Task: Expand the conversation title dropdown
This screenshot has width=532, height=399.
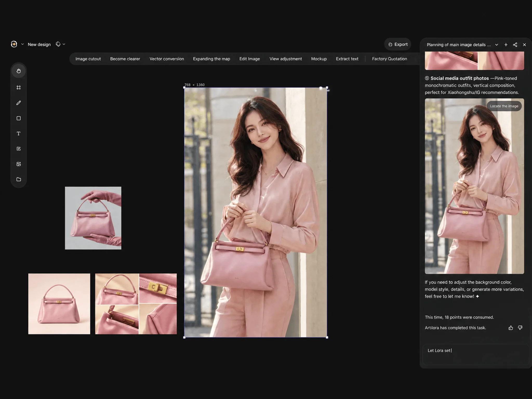Action: point(496,45)
